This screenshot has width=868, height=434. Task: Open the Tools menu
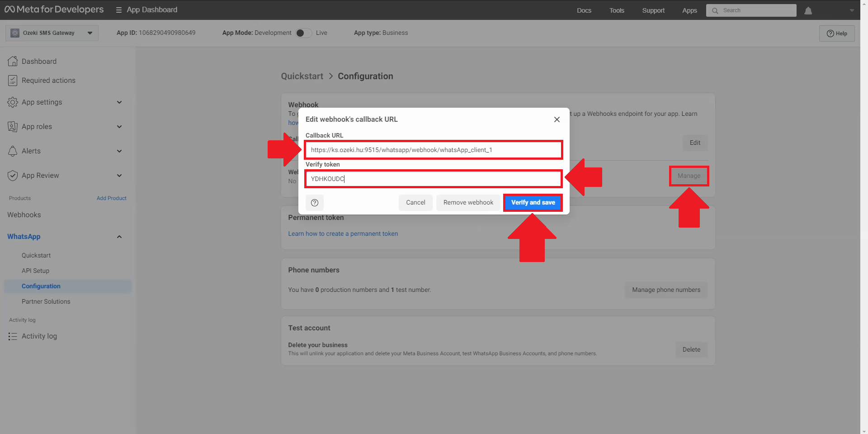coord(617,10)
